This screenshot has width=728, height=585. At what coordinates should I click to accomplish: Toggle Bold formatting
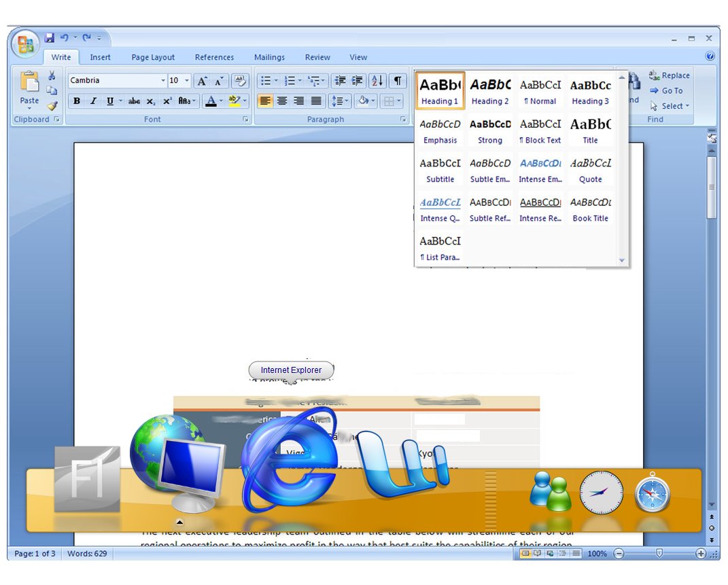pyautogui.click(x=77, y=101)
